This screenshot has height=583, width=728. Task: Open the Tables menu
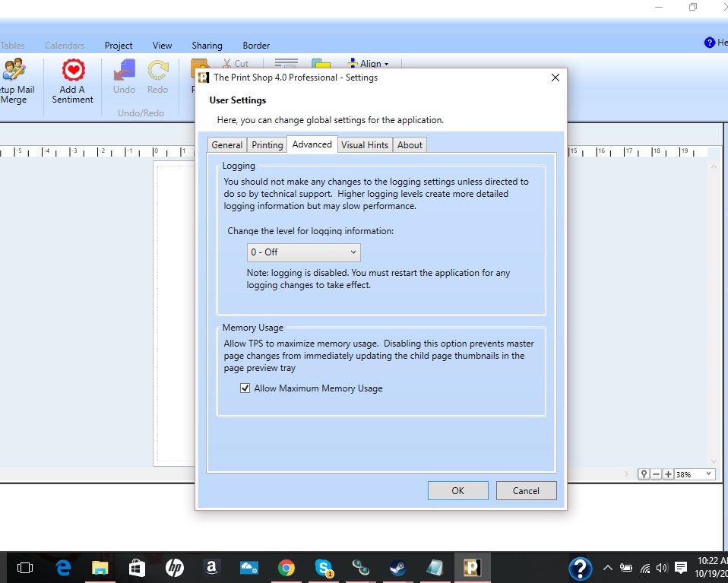pos(12,46)
